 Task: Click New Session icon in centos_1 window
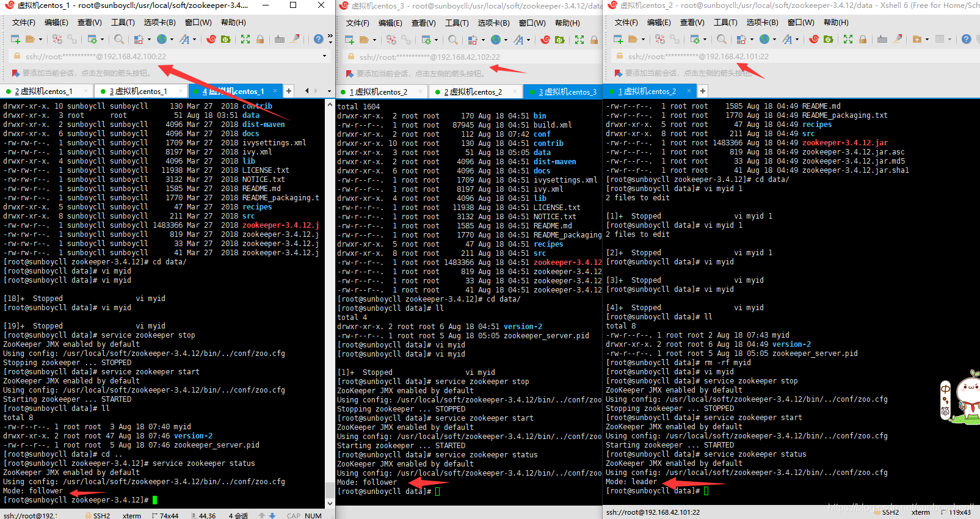(15, 39)
